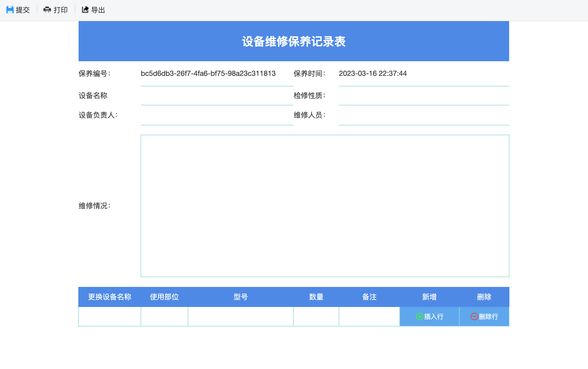This screenshot has height=369, width=588.
Task: Open the 保养时间 date field
Action: point(424,74)
